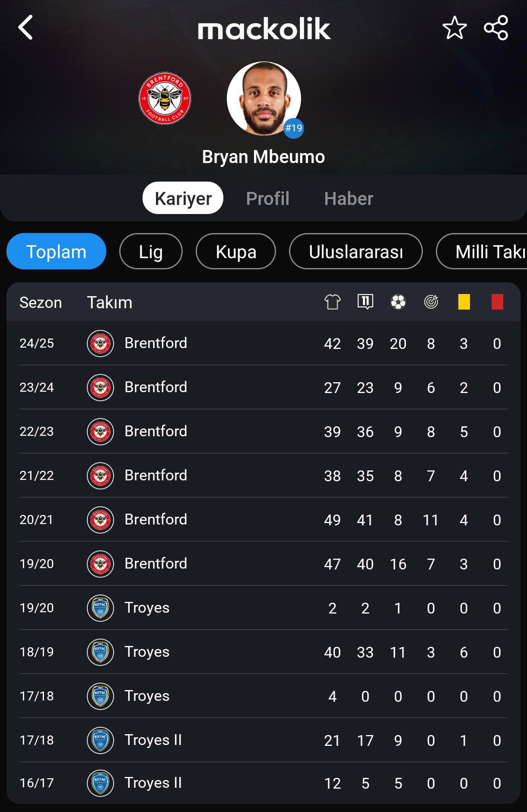This screenshot has width=527, height=812.
Task: Select the Lig filter chip
Action: [x=151, y=251]
